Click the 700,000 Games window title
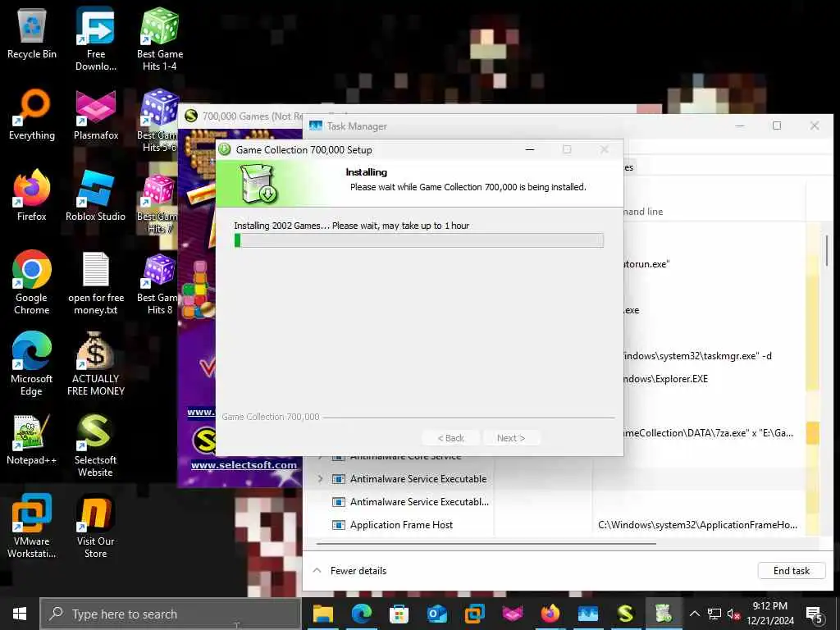This screenshot has height=630, width=840. coord(252,116)
